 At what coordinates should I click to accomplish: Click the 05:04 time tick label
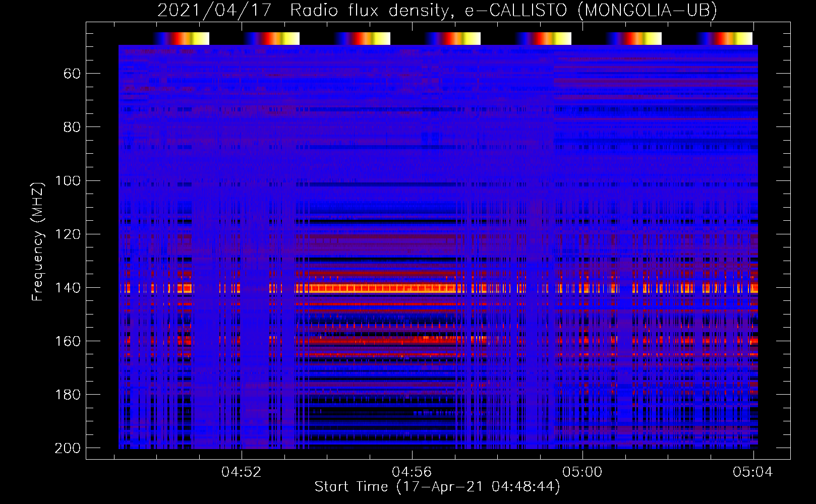[x=753, y=472]
